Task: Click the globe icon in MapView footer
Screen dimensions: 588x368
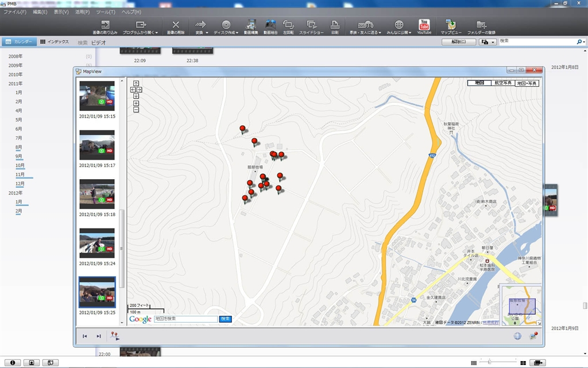Action: pos(517,336)
